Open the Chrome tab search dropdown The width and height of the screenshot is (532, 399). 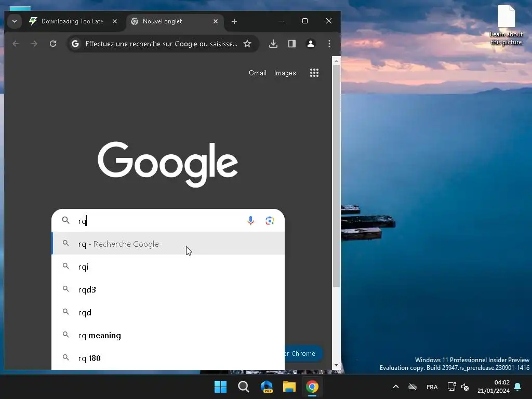pos(14,21)
